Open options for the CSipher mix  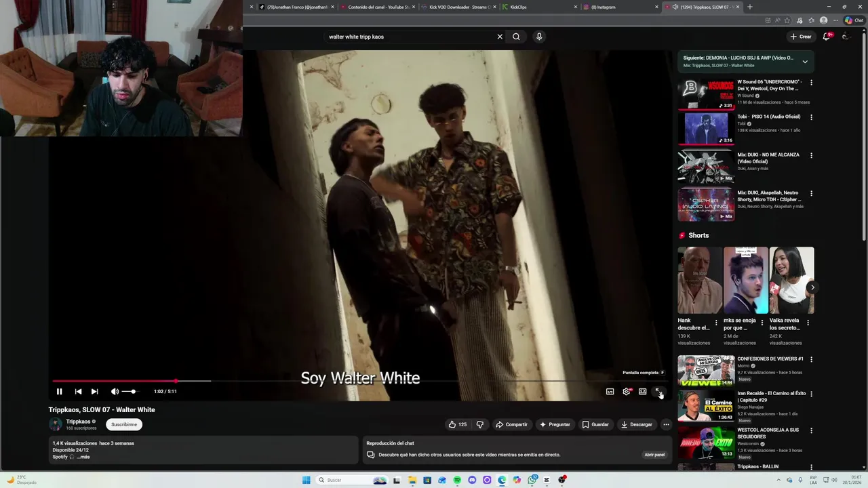pyautogui.click(x=811, y=193)
